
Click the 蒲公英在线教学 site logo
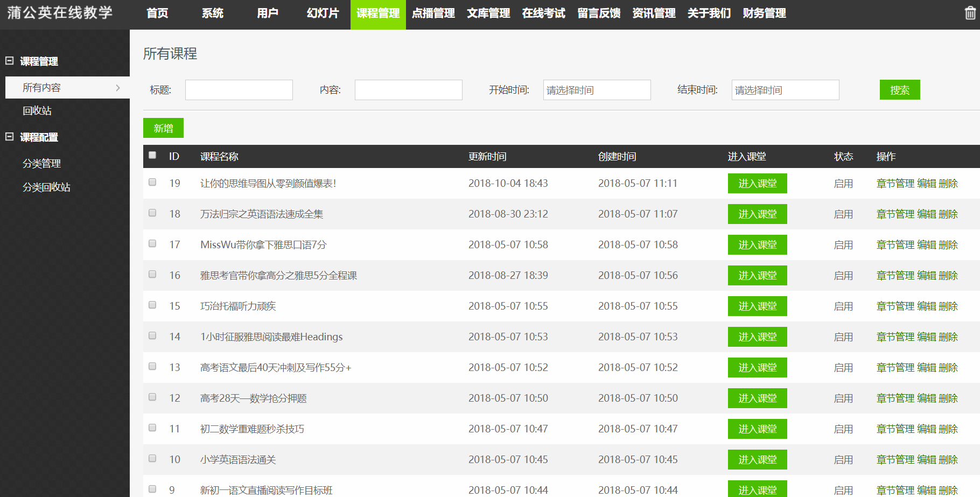point(60,12)
